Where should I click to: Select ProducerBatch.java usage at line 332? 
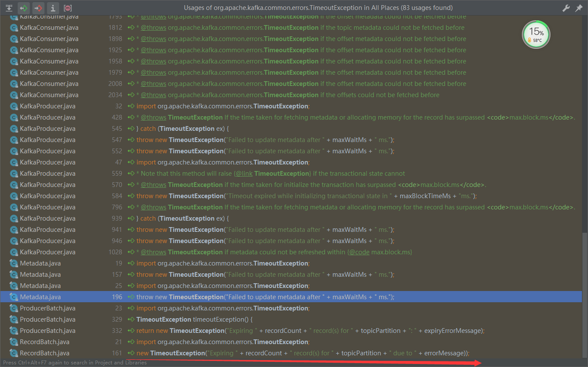point(47,331)
